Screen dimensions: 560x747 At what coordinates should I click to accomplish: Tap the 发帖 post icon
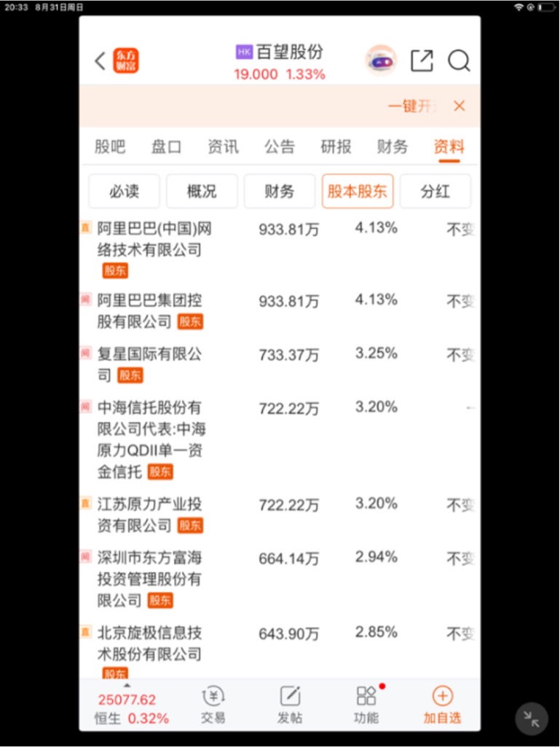pos(290,705)
